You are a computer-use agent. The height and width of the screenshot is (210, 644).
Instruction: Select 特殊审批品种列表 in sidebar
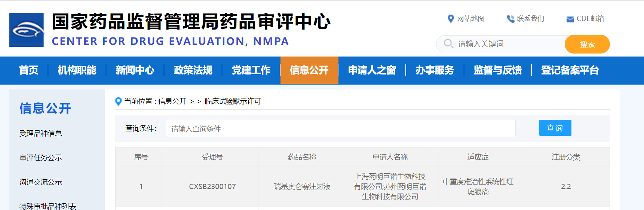48,206
